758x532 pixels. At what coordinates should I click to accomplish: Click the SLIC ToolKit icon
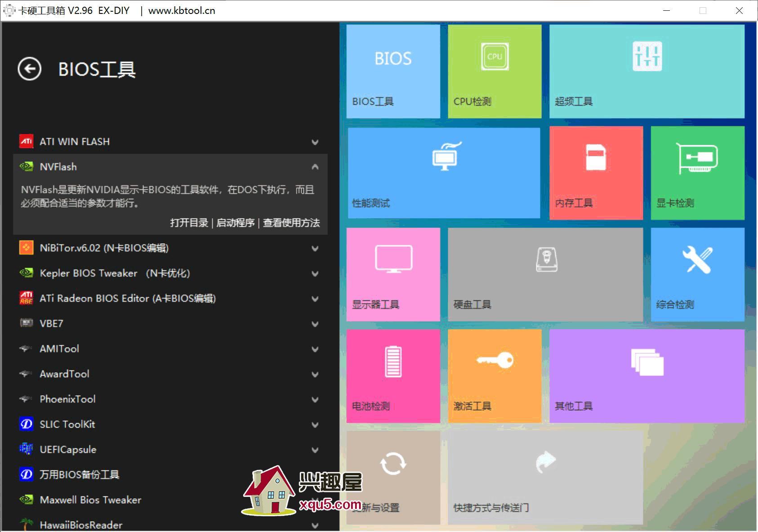[26, 424]
